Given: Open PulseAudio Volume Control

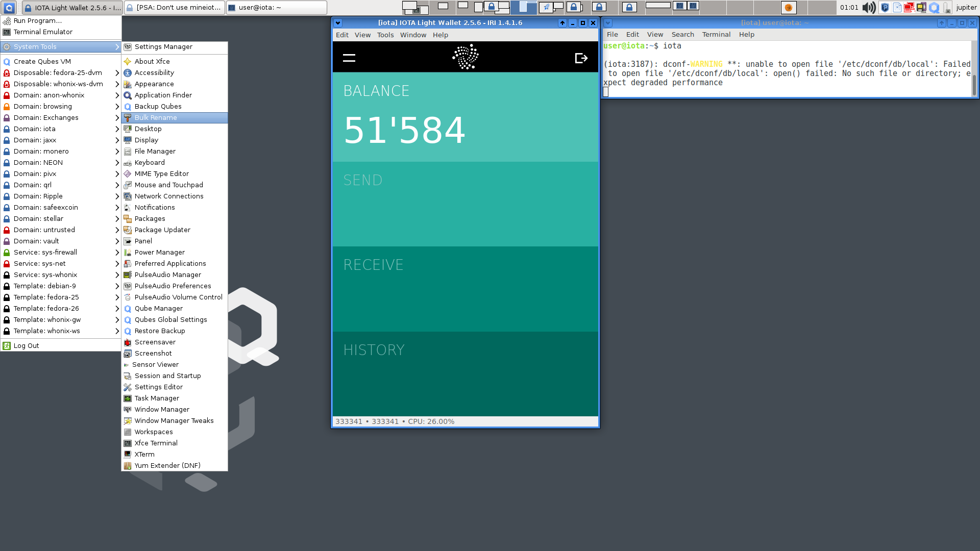Looking at the screenshot, I should click(175, 297).
